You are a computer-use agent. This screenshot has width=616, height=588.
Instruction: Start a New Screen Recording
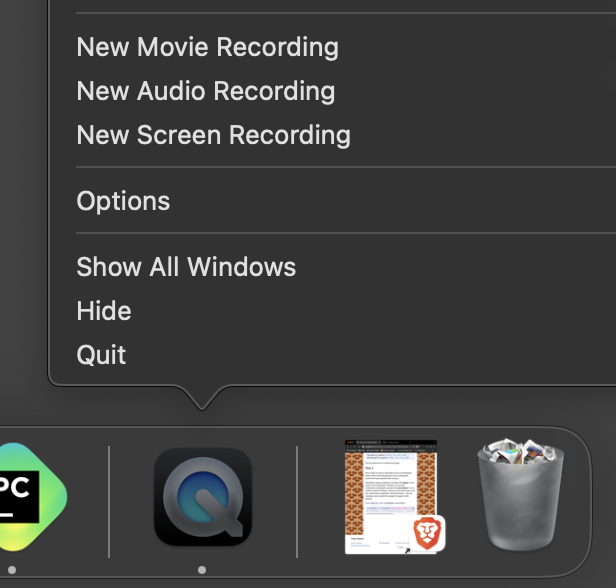213,135
